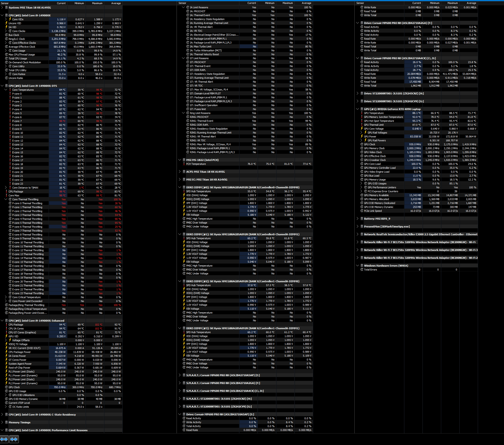Click the chip icon of Memory Timings
Image resolution: width=504 pixels, height=445 pixels.
[x=6, y=422]
